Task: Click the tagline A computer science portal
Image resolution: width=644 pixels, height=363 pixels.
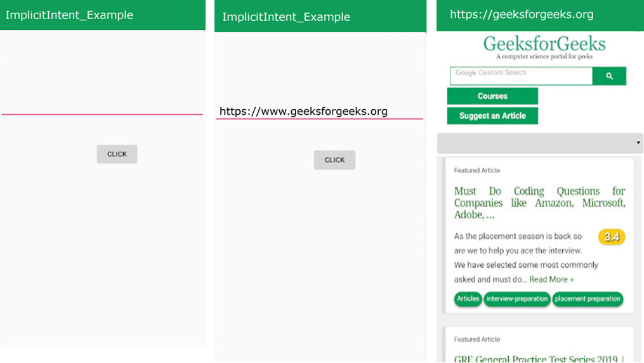Action: (544, 56)
